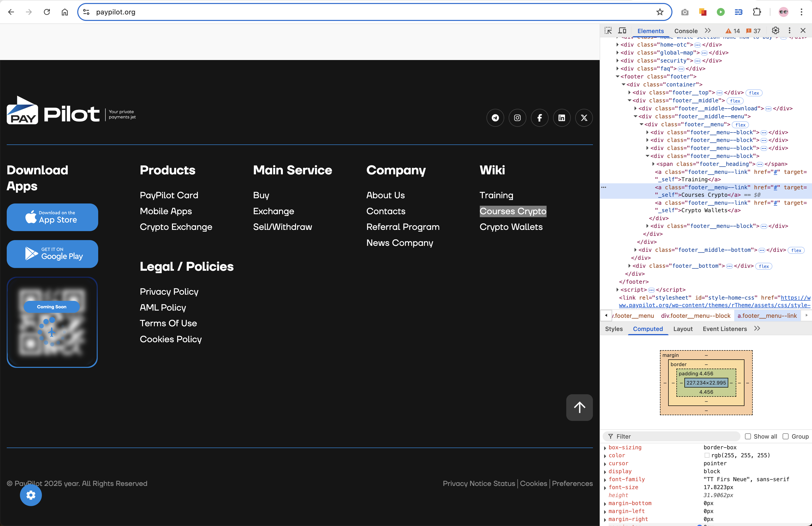Open the Console tab
The image size is (812, 526).
tap(686, 31)
